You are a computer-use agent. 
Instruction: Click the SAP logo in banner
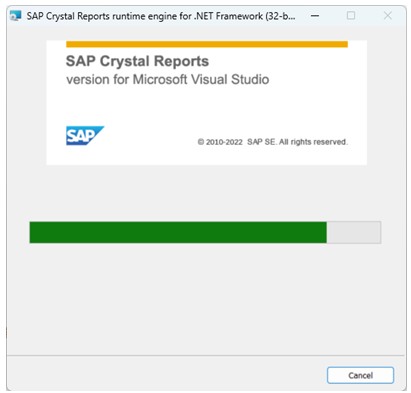pyautogui.click(x=85, y=135)
